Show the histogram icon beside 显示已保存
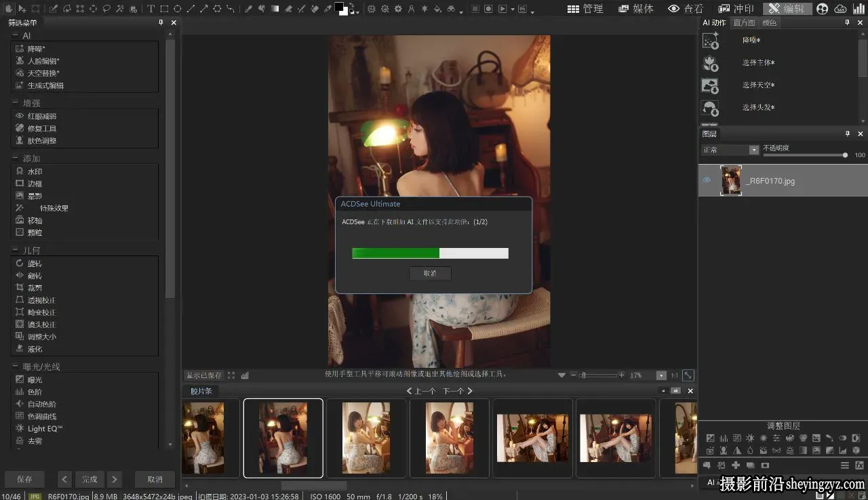The width and height of the screenshot is (868, 500). [x=245, y=375]
